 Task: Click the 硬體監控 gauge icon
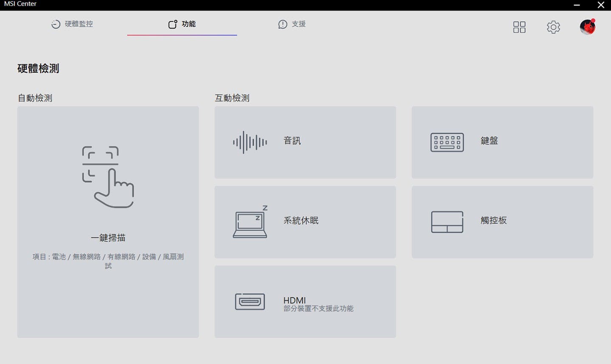point(56,24)
